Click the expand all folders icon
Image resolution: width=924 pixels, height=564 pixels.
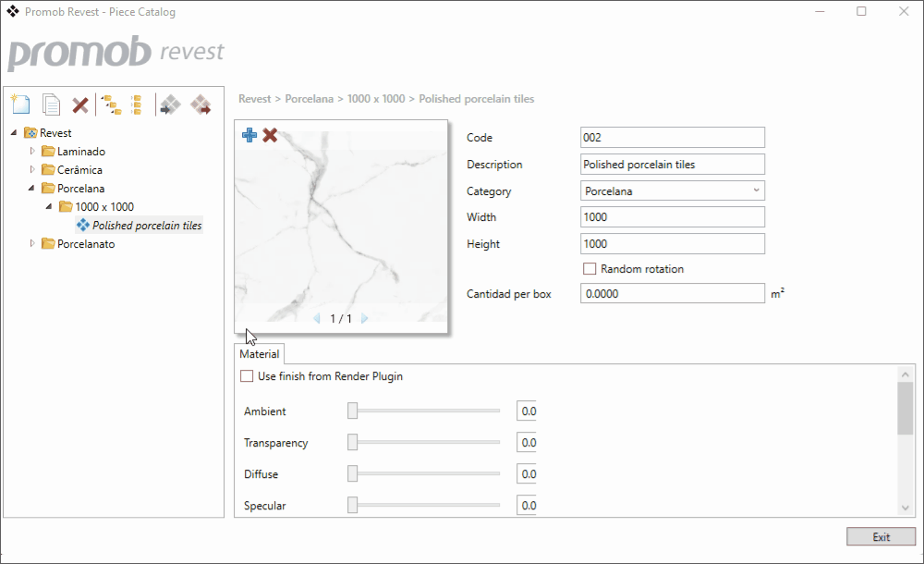point(111,104)
